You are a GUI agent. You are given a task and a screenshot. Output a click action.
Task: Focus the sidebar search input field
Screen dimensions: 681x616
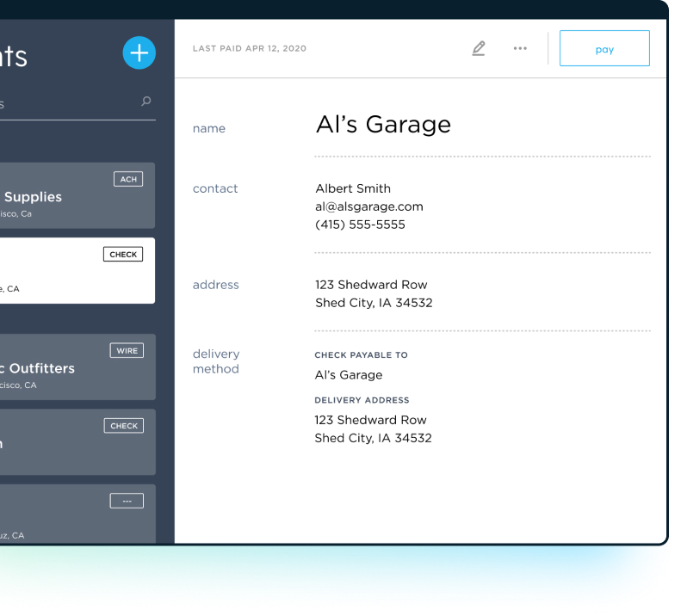[x=69, y=104]
